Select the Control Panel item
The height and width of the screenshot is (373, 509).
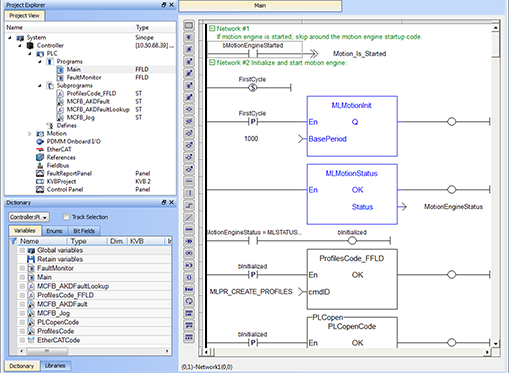click(x=65, y=189)
